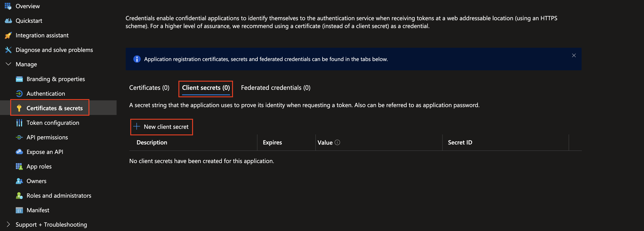Click the Branding & properties icon

19,79
